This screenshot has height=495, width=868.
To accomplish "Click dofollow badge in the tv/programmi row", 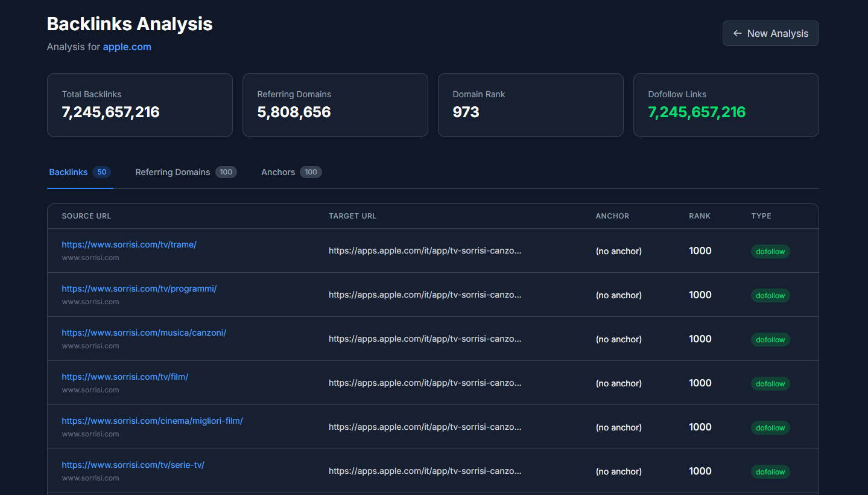I will [770, 295].
